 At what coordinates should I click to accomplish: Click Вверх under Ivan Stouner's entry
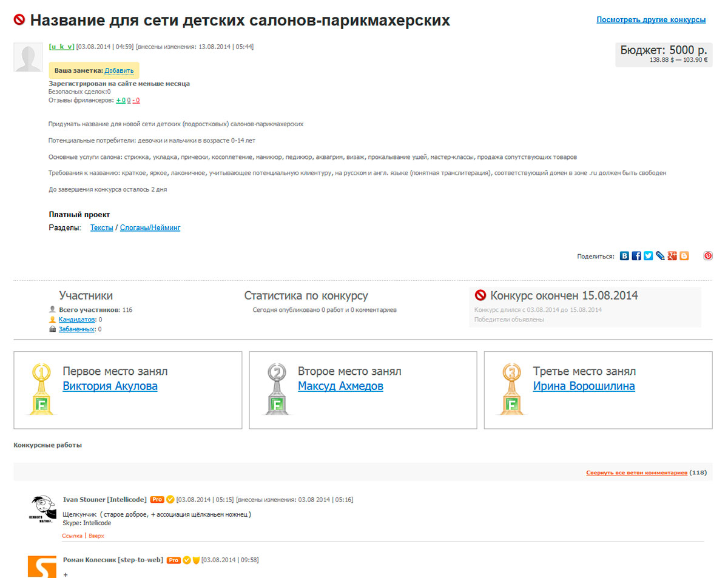[96, 536]
